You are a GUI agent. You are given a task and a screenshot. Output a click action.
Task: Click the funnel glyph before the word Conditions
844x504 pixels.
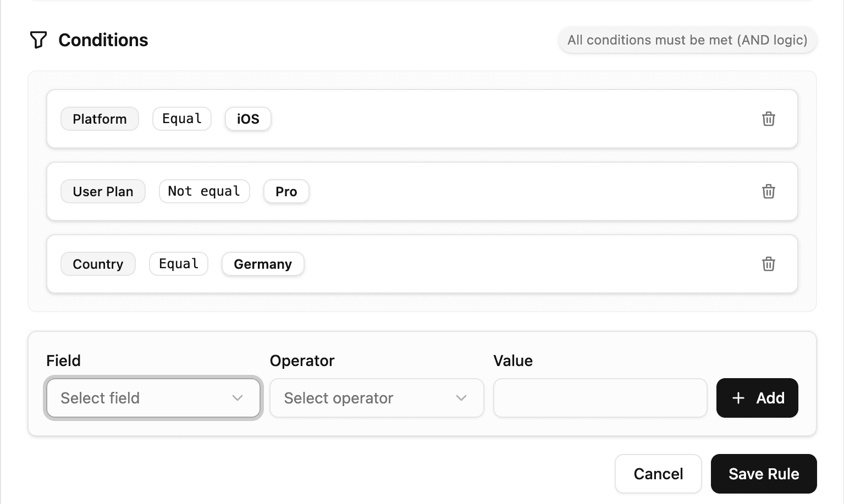pyautogui.click(x=38, y=40)
